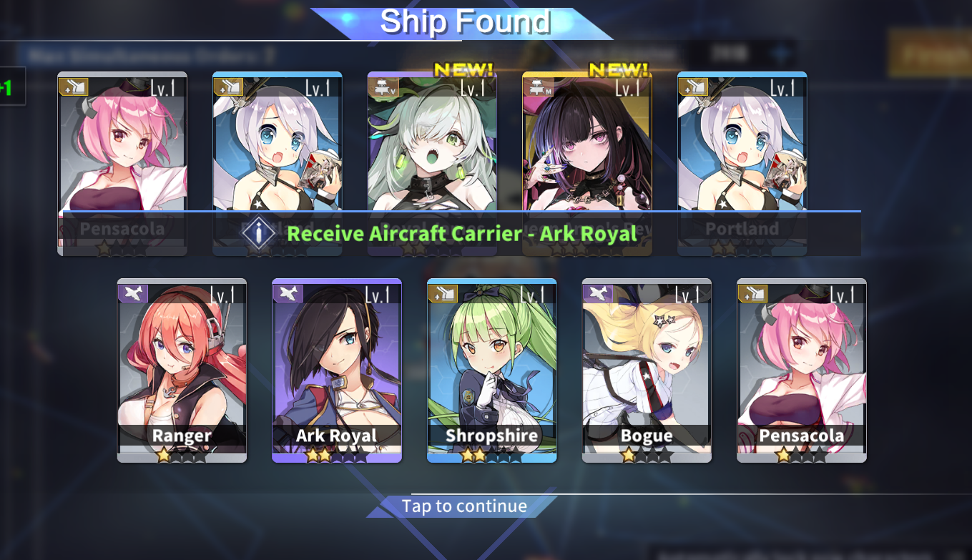Open the Shropshire ship card
This screenshot has height=560, width=972.
pos(492,370)
